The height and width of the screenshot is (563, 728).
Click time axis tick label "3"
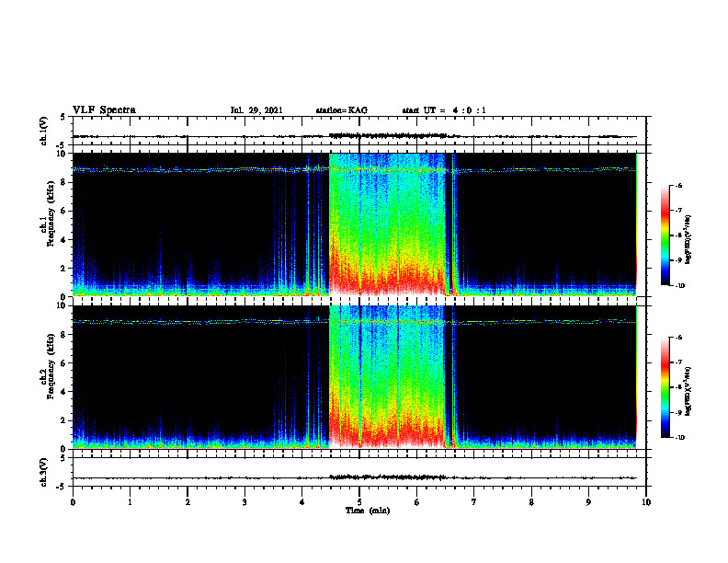coord(245,502)
